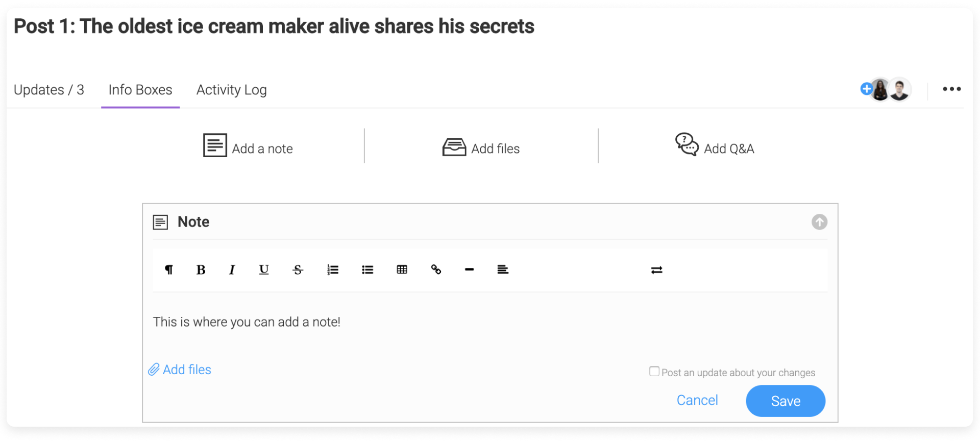
Task: Cancel editing the note
Action: (x=697, y=400)
